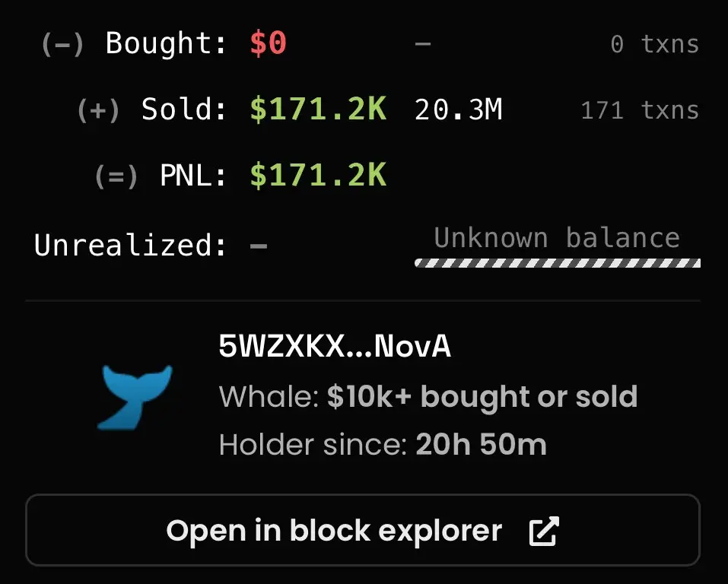Screen dimensions: 728x584
Task: Click the striped unknown balance bar
Action: coord(558,263)
